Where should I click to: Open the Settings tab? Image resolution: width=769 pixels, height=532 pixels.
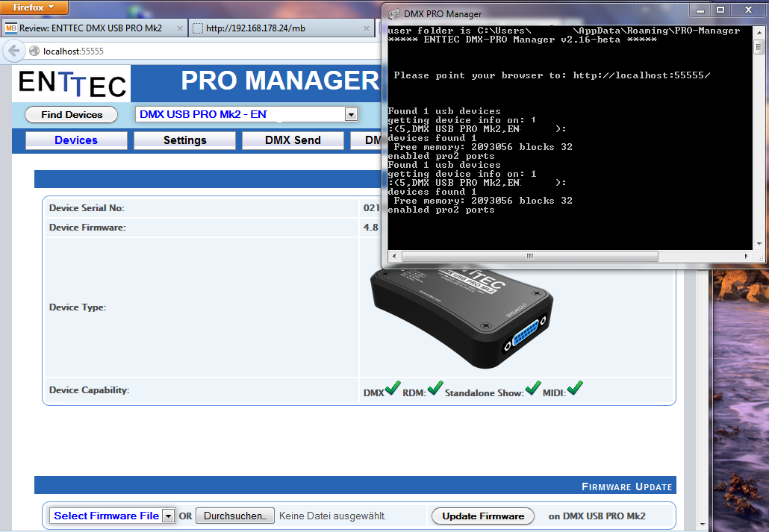click(x=185, y=140)
